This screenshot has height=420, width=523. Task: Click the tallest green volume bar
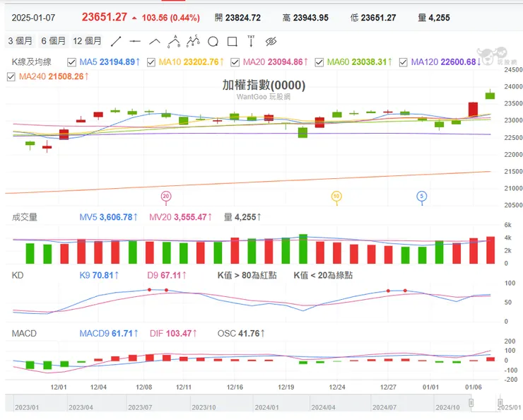[303, 249]
